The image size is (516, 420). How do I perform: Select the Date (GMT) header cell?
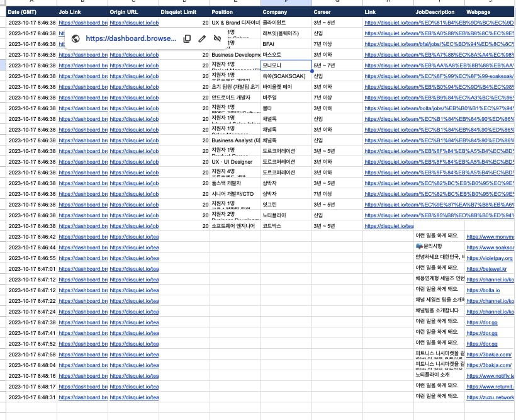31,12
